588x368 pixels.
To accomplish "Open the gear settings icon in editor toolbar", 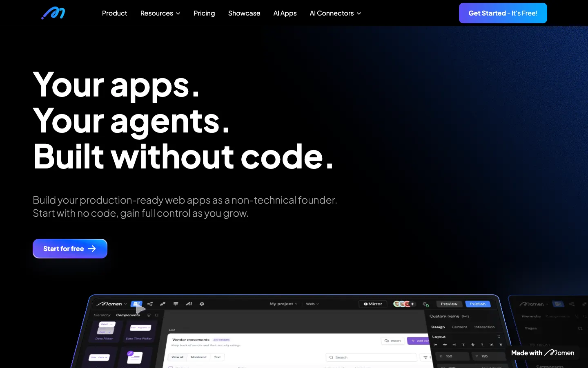I will (x=202, y=304).
